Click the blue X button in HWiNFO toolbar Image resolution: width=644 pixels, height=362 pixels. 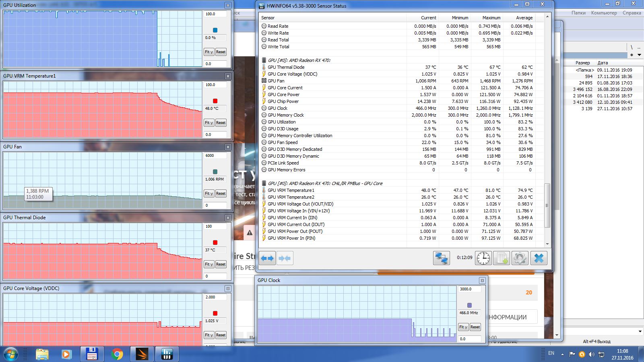539,258
